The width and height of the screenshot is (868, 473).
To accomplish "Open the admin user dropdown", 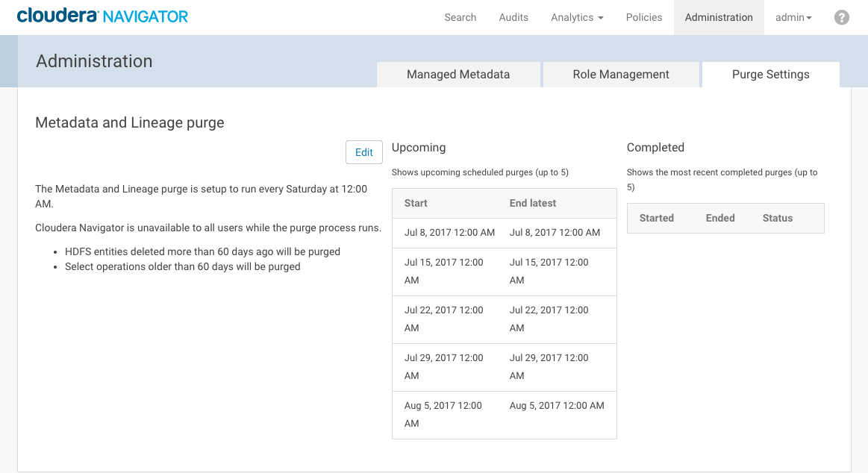I will tap(793, 17).
